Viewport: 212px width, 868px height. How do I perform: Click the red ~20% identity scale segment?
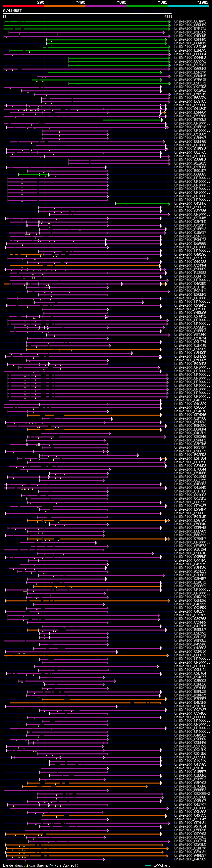pos(24,6)
